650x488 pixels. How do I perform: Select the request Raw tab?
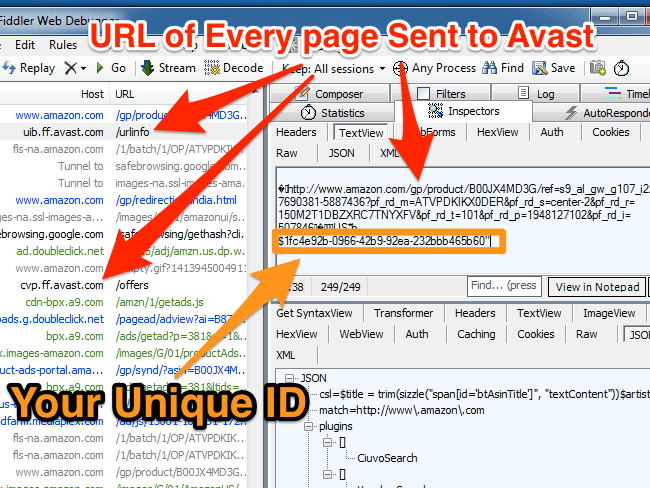coord(286,153)
